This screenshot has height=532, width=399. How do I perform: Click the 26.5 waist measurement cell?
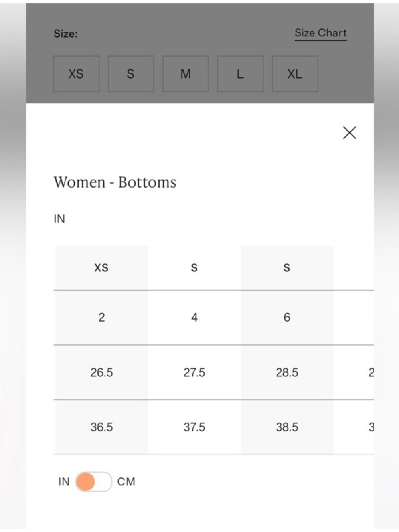pos(101,372)
